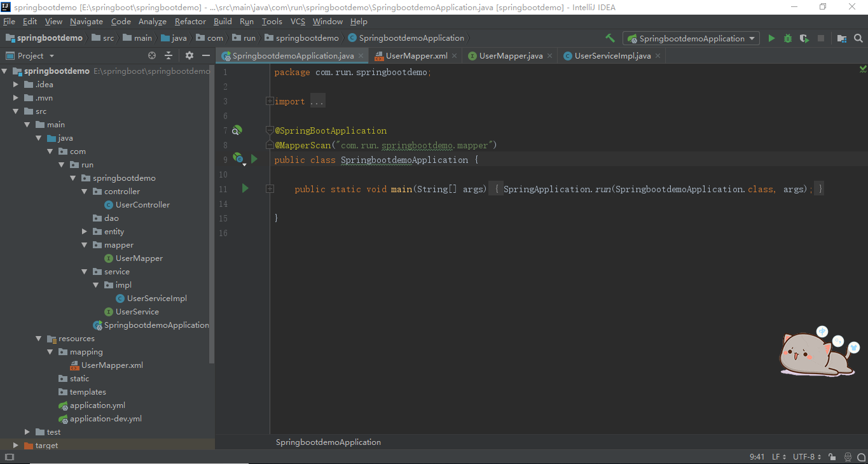Click run gutter icon beside main method
The width and height of the screenshot is (868, 464).
point(245,188)
